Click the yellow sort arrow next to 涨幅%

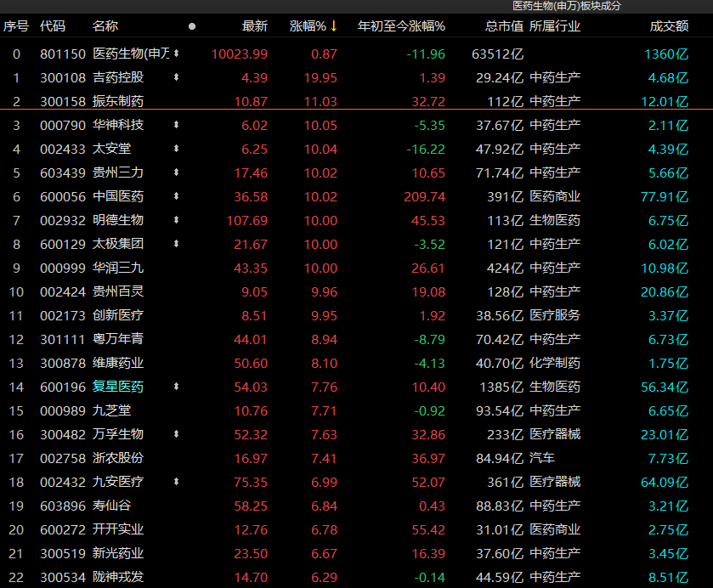[x=334, y=26]
